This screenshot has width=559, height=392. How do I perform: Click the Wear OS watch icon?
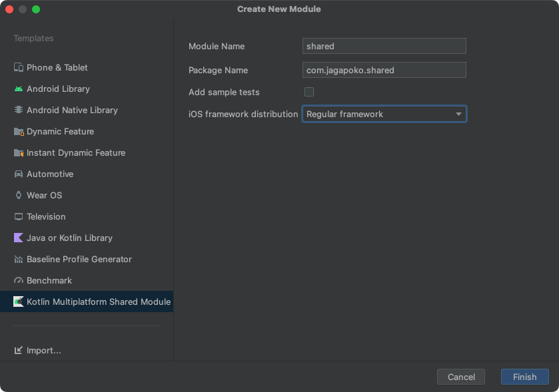19,196
